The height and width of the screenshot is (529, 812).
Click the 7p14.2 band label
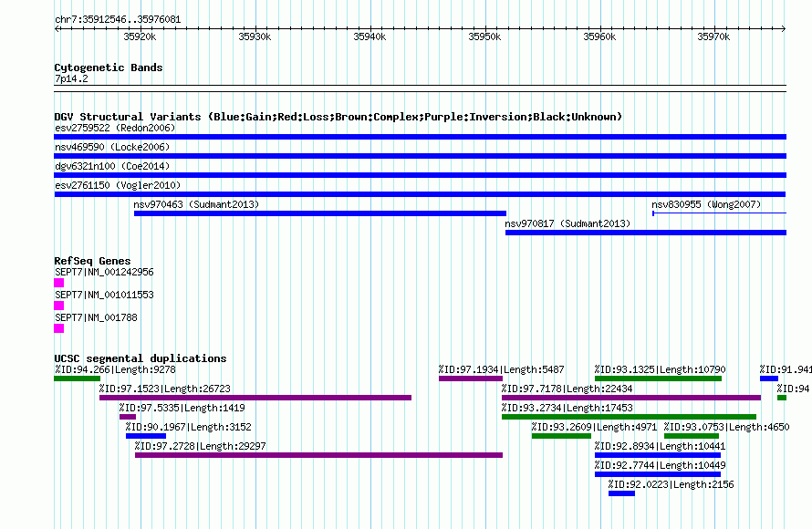coord(71,78)
